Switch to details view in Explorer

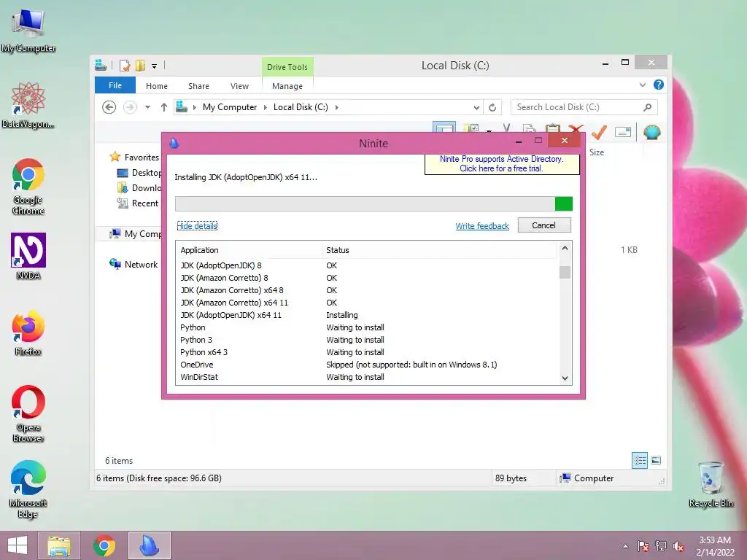pyautogui.click(x=639, y=460)
